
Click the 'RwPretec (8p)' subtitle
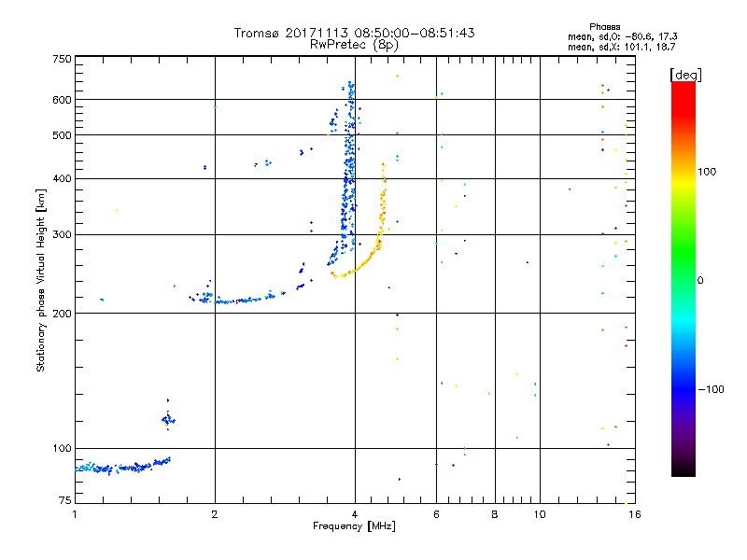(354, 45)
